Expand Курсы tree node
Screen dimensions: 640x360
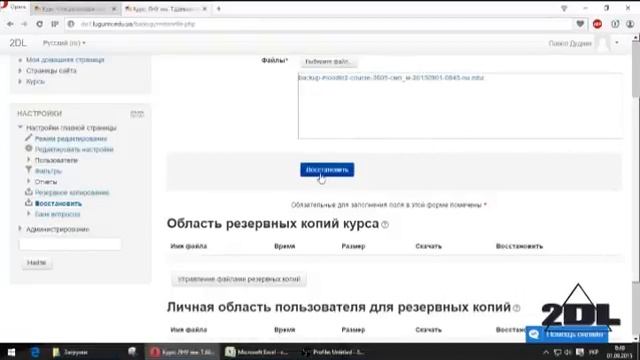(x=20, y=82)
